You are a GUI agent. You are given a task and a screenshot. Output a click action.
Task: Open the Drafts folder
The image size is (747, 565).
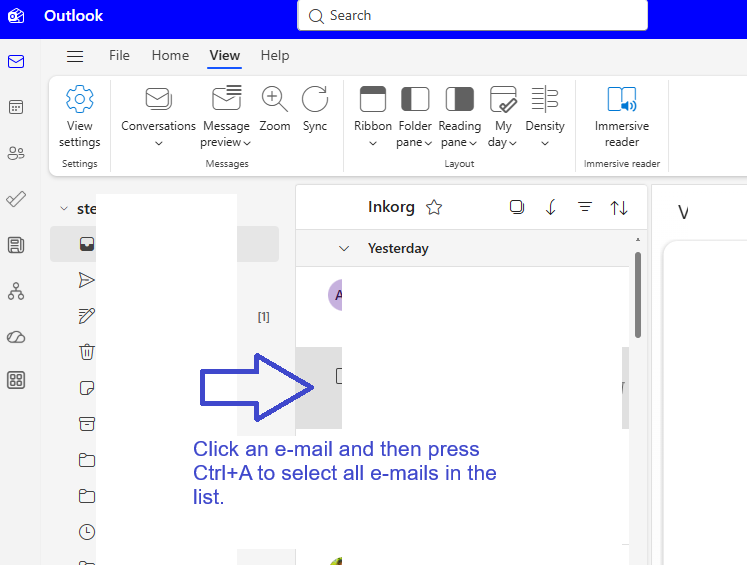coord(87,316)
